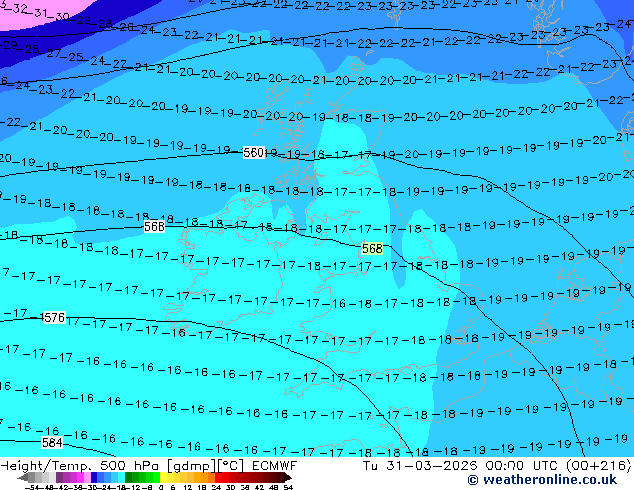Click the 584 contour height label
This screenshot has height=490, width=634.
pos(52,443)
